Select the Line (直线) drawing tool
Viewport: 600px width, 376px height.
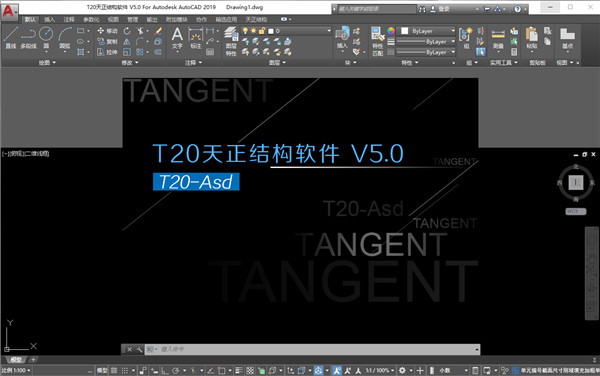pyautogui.click(x=10, y=38)
